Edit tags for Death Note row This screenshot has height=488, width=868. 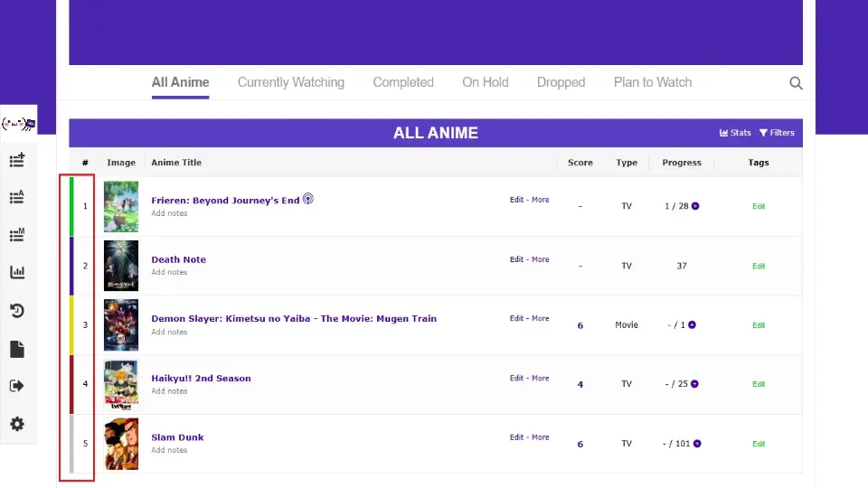[759, 266]
